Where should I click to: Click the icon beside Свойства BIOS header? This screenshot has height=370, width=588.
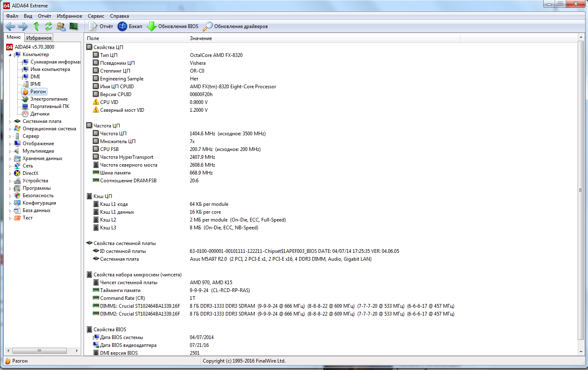(89, 329)
